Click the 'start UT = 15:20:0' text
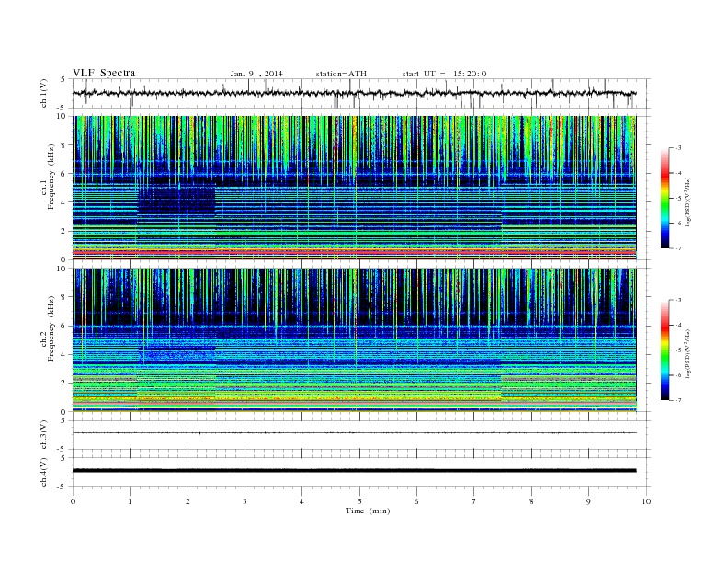The height and width of the screenshot is (563, 728). pyautogui.click(x=444, y=74)
